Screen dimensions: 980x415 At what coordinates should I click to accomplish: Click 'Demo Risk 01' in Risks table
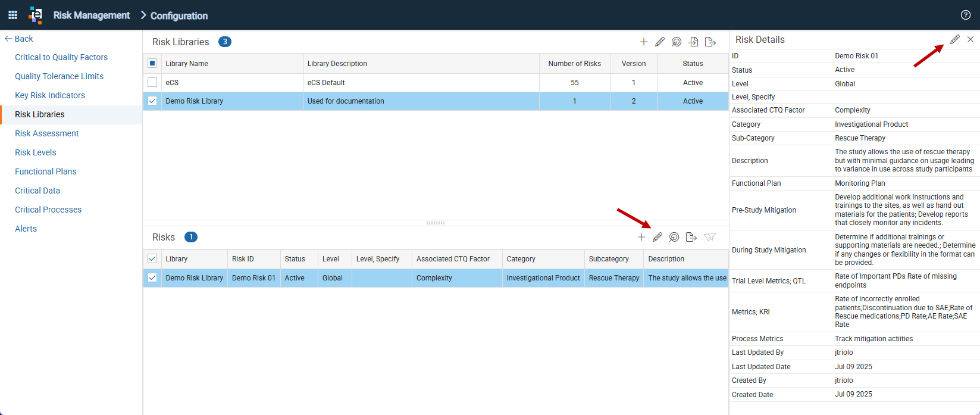[x=253, y=278]
